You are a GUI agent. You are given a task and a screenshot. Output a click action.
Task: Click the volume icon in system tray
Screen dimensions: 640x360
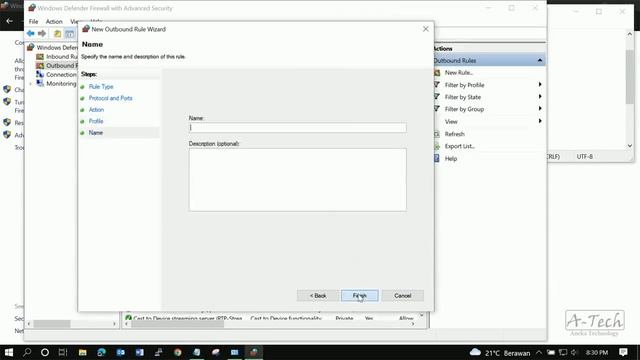(574, 352)
